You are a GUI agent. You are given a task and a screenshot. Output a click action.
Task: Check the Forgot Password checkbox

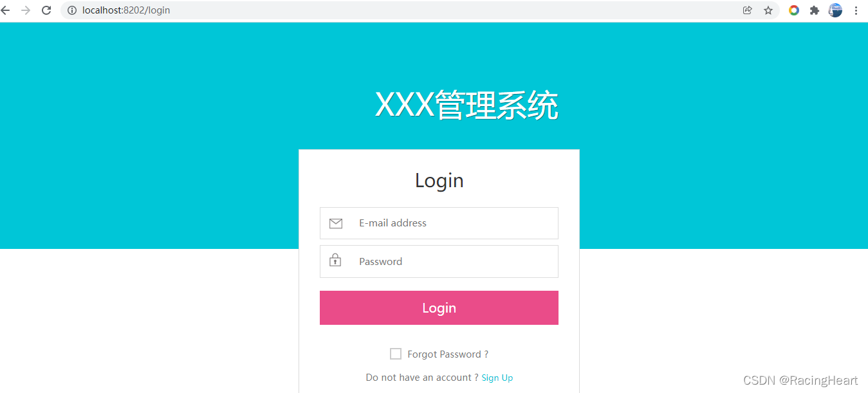coord(396,354)
